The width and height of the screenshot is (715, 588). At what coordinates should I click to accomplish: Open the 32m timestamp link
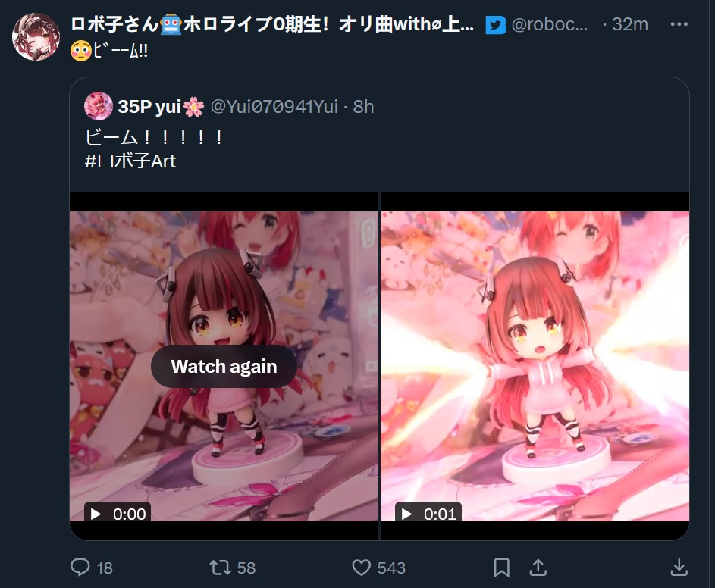(630, 24)
